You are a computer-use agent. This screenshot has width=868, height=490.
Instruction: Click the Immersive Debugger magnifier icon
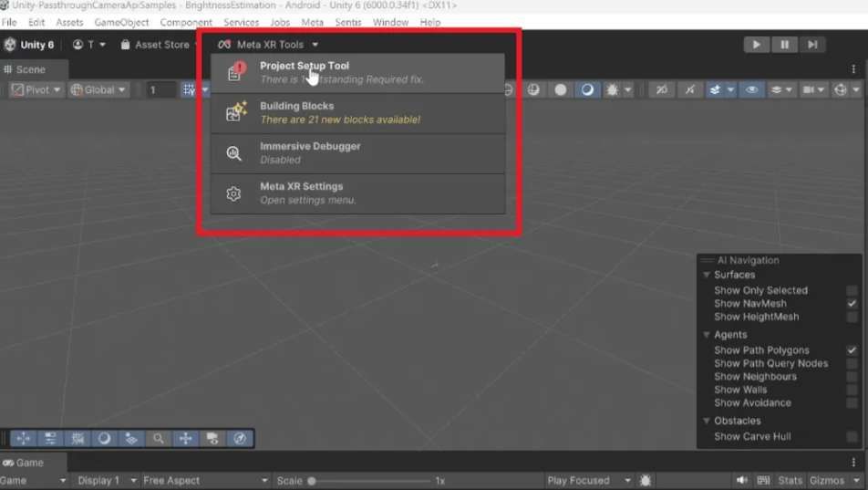(234, 153)
